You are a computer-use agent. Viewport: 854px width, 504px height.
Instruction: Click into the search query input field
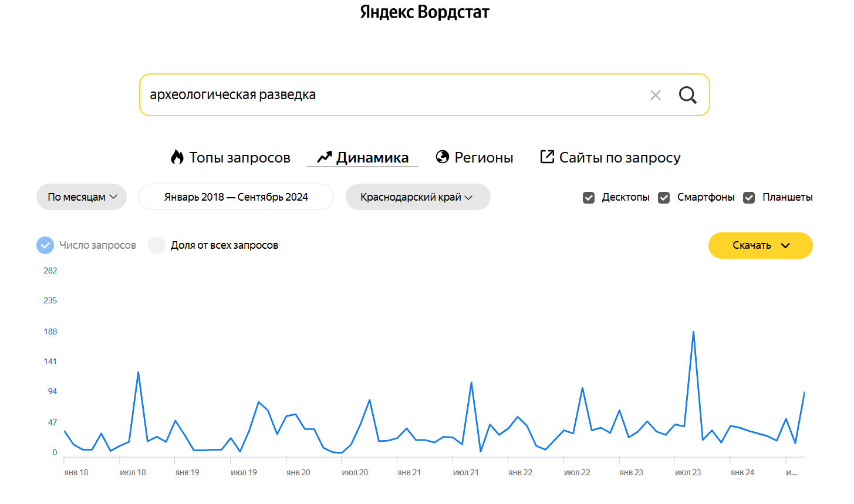(x=387, y=95)
